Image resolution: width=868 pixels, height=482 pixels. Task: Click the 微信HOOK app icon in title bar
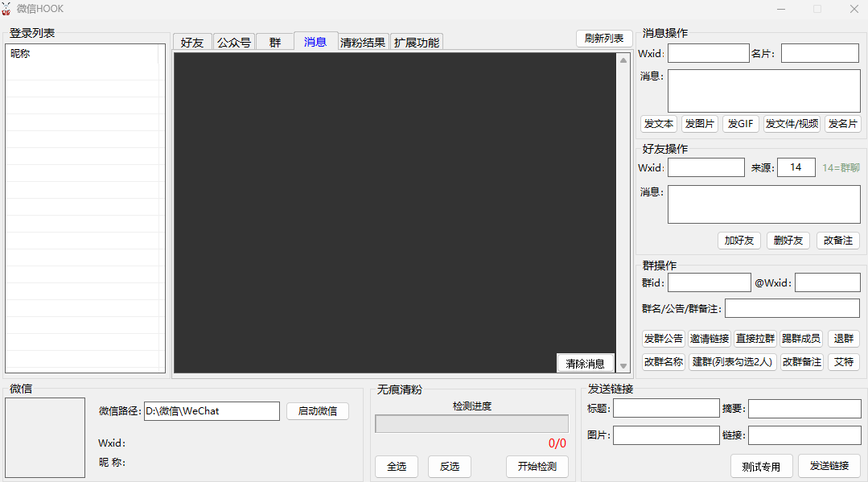tap(6, 9)
